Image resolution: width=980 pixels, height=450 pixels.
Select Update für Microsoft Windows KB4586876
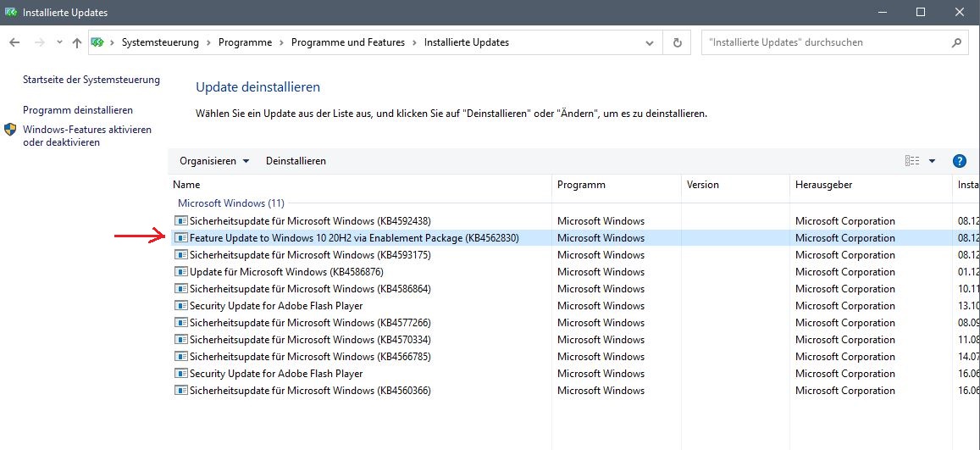[574, 272]
